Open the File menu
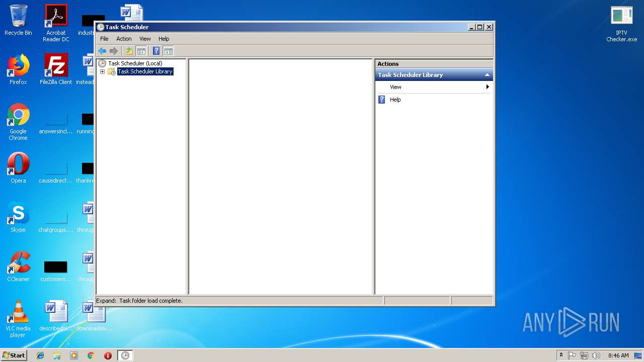 (x=104, y=39)
